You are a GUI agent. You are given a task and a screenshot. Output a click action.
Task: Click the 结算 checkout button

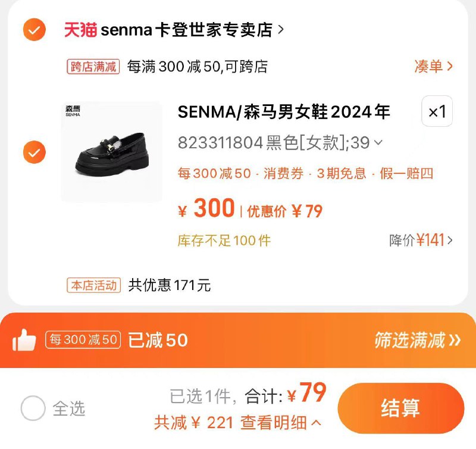(x=400, y=408)
